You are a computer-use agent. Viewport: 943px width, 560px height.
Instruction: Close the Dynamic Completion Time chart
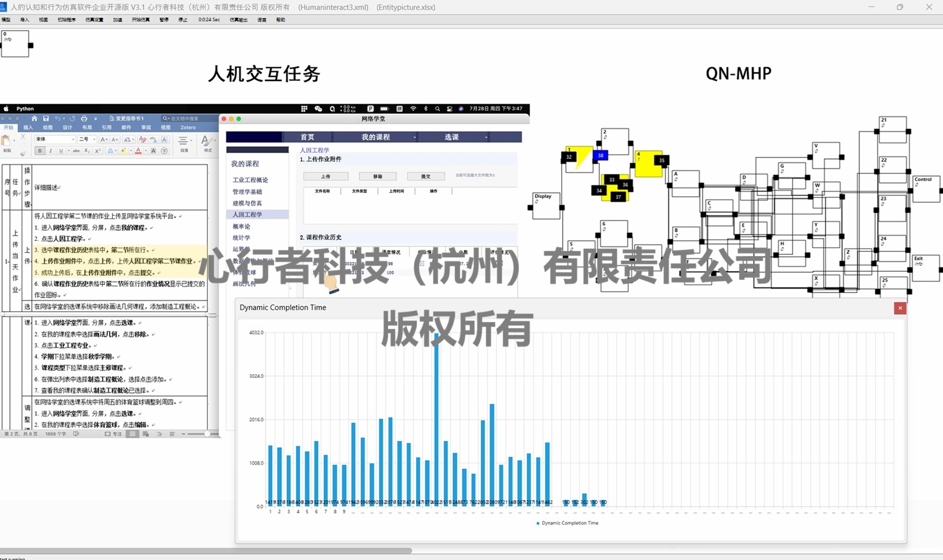pos(899,308)
